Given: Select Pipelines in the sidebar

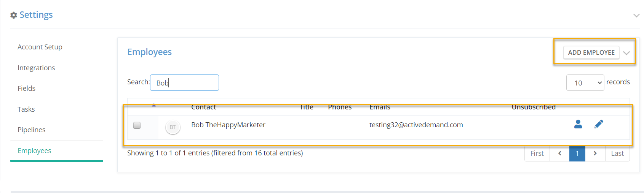Looking at the screenshot, I should (x=31, y=130).
